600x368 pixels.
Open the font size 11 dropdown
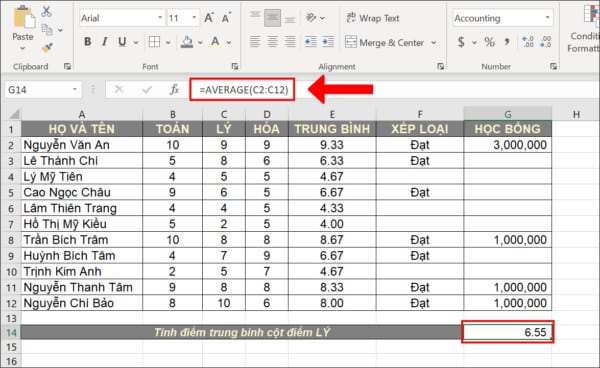point(194,18)
